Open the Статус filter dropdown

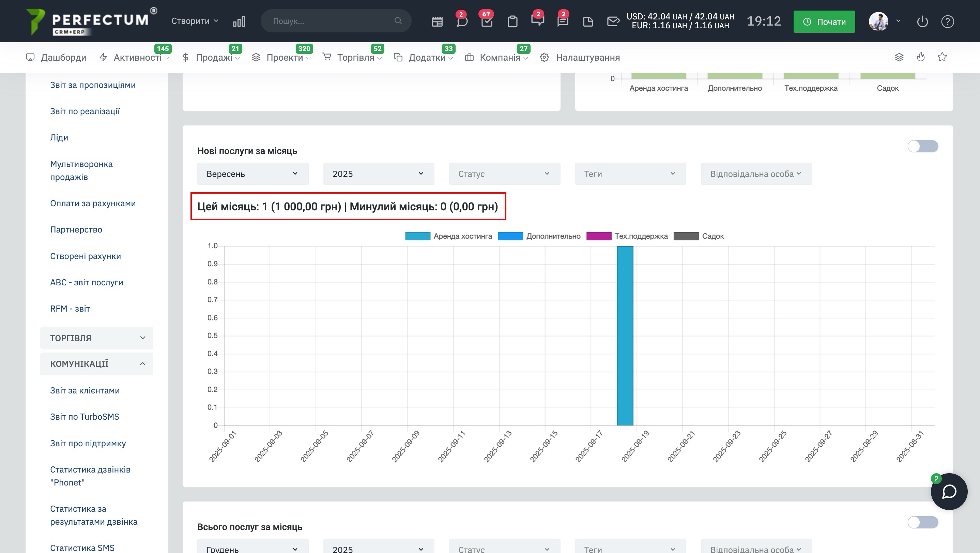pos(504,174)
